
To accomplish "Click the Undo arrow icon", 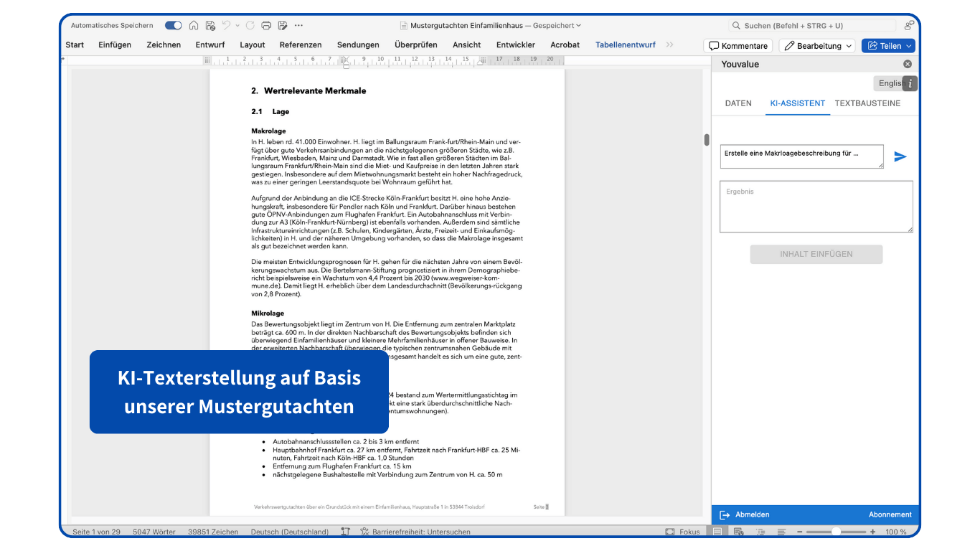I will click(227, 26).
